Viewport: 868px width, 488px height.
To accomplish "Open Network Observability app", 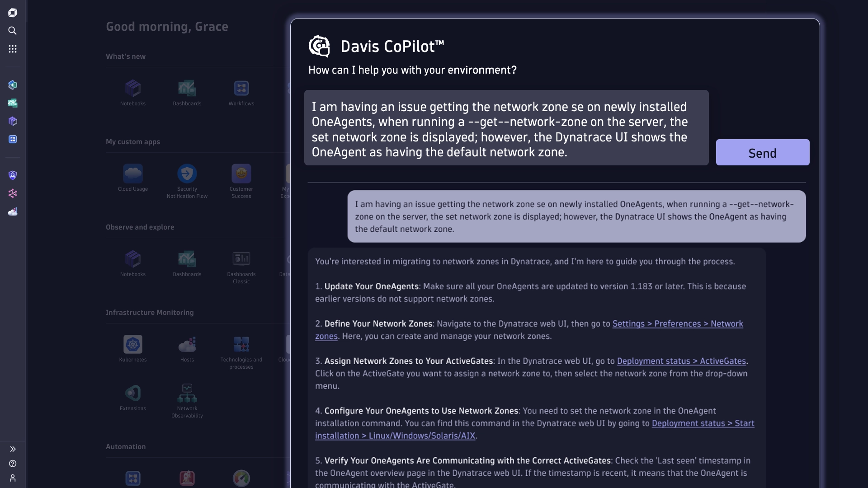I will click(187, 401).
